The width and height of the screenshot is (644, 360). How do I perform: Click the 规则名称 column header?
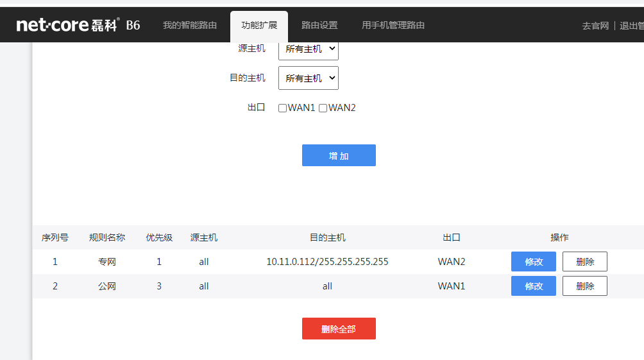106,237
